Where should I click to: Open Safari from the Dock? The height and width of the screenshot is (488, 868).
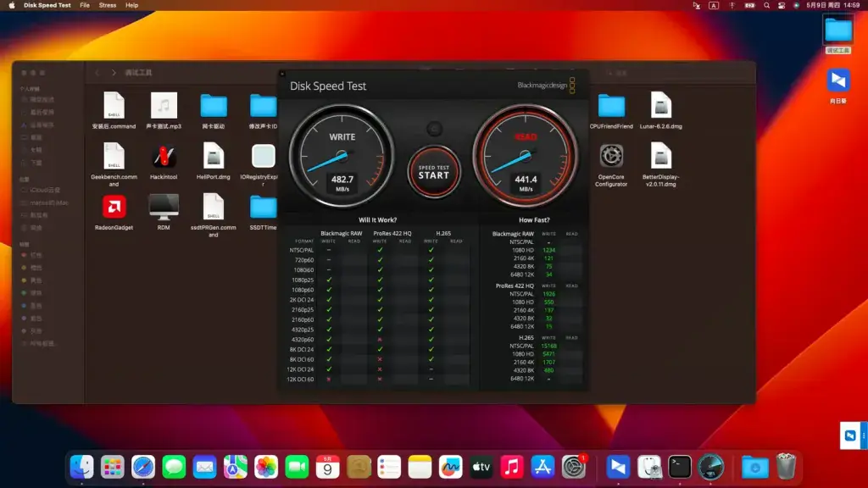(143, 467)
